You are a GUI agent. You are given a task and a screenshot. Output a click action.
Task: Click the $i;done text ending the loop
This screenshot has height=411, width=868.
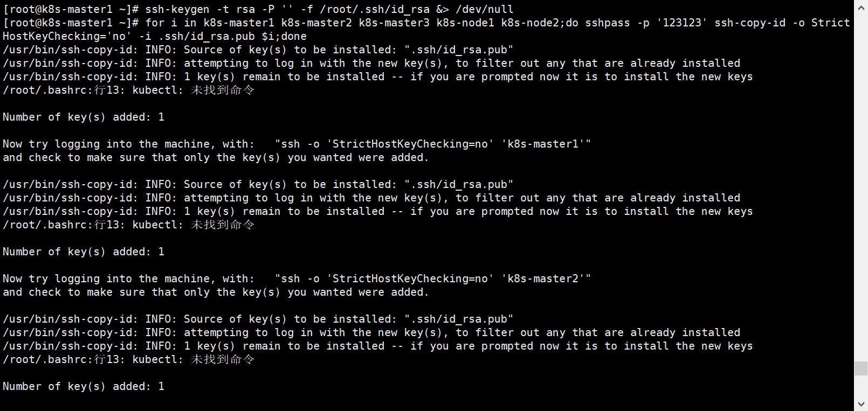pyautogui.click(x=284, y=36)
